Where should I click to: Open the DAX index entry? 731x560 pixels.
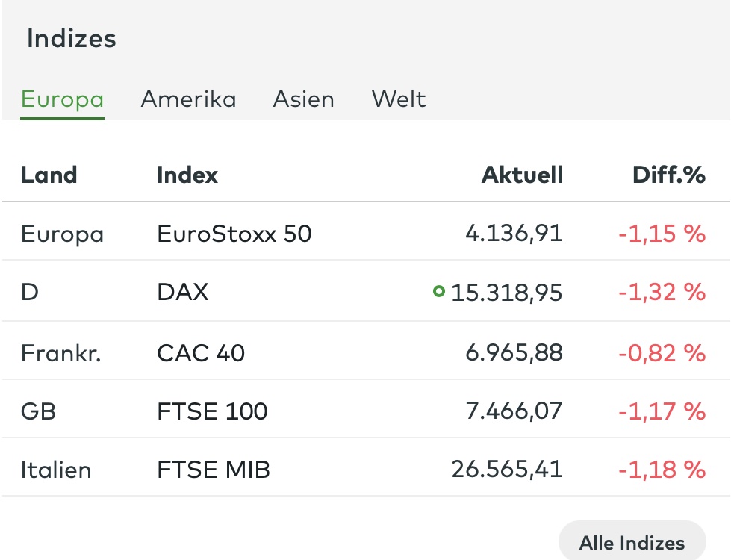183,293
